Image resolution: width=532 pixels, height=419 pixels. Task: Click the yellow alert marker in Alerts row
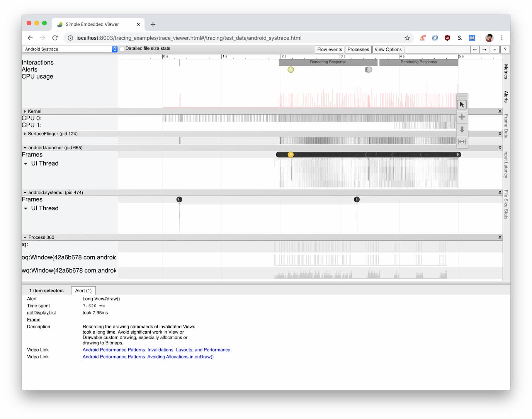pos(291,70)
